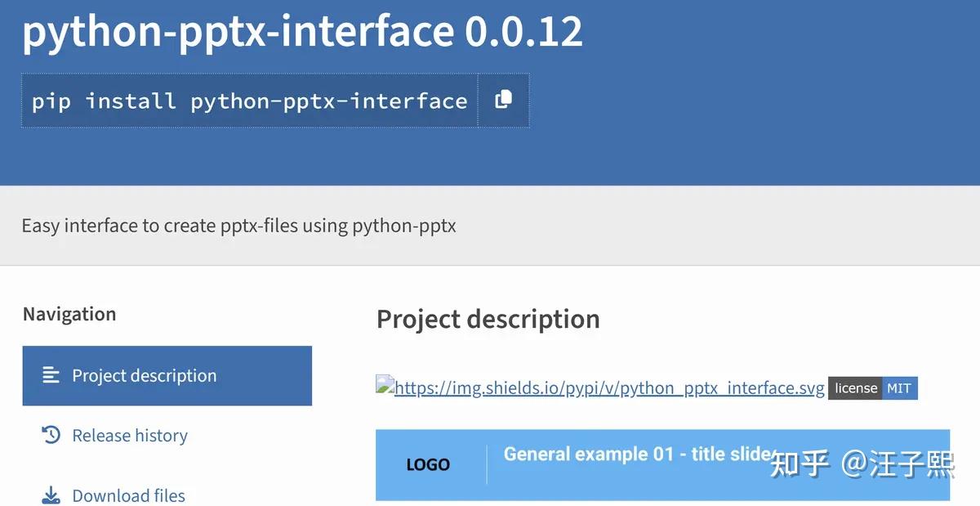The height and width of the screenshot is (506, 980).
Task: Click the highlighted Project description row
Action: click(167, 375)
